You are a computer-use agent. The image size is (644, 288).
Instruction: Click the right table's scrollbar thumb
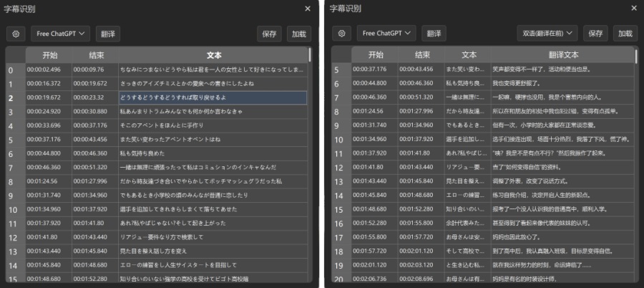(636, 57)
